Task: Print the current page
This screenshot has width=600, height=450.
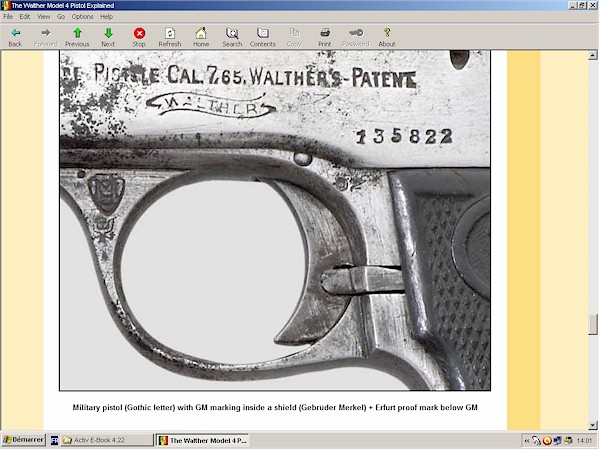Action: 324,37
